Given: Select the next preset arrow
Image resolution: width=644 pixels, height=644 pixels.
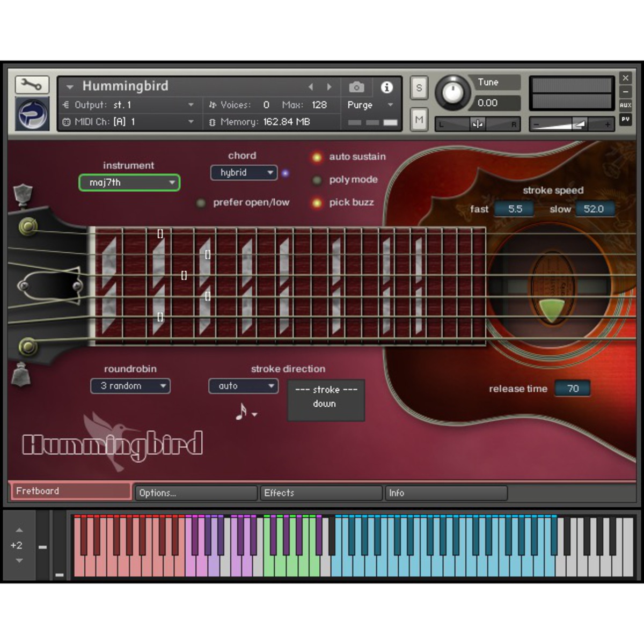Looking at the screenshot, I should (x=329, y=87).
